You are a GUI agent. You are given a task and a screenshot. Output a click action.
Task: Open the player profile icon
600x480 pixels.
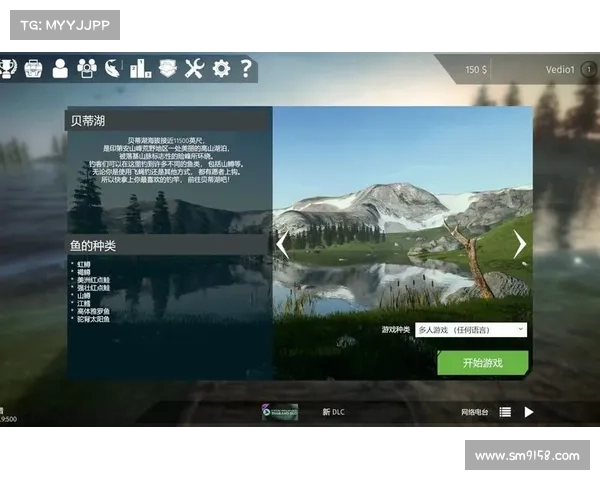coord(60,69)
